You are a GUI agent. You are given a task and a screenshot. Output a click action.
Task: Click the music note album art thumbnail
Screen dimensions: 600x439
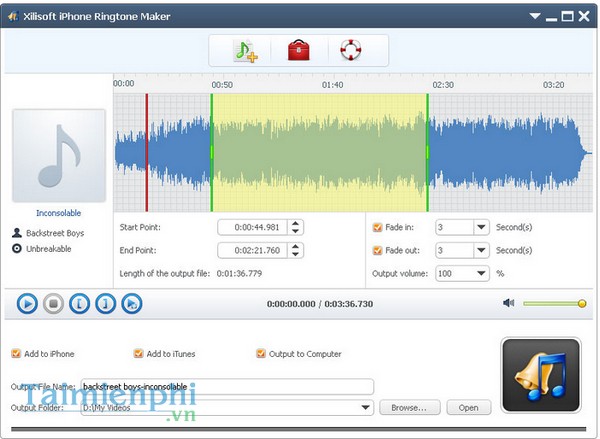click(59, 156)
